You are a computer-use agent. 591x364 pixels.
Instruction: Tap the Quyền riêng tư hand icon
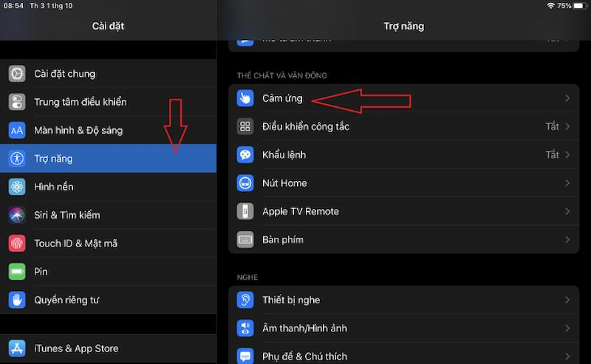tap(17, 300)
